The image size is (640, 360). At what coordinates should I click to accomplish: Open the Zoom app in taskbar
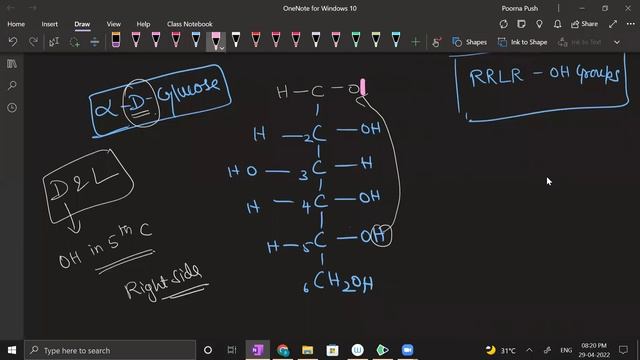point(407,350)
